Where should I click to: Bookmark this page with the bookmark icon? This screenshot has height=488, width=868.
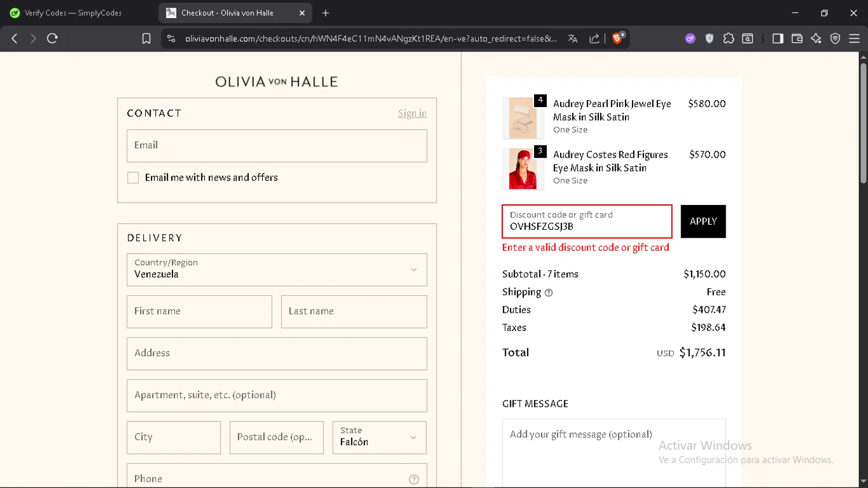click(x=146, y=38)
